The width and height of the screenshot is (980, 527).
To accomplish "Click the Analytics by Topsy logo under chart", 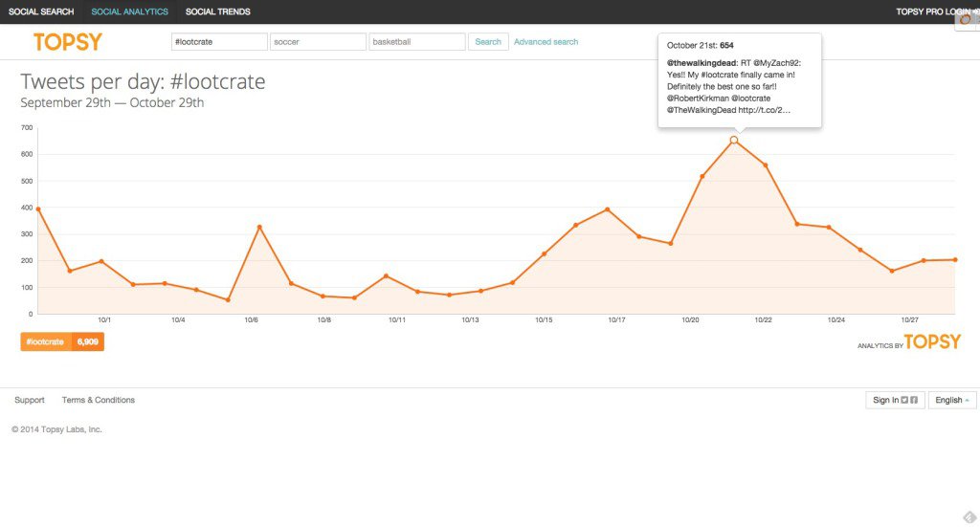I will (x=909, y=342).
